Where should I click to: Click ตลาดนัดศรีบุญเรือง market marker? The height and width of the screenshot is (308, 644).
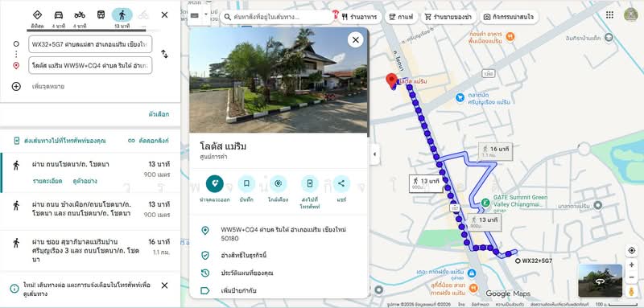[460, 97]
